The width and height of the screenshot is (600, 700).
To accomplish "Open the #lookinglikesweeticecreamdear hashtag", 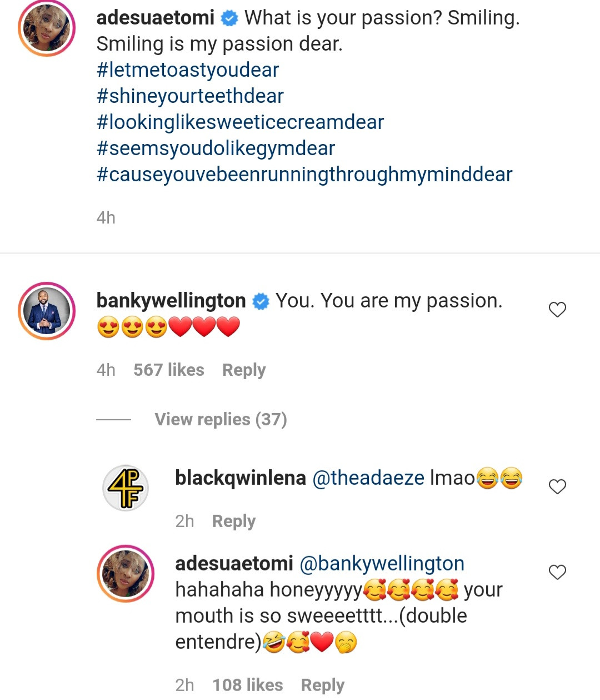I will coord(240,122).
